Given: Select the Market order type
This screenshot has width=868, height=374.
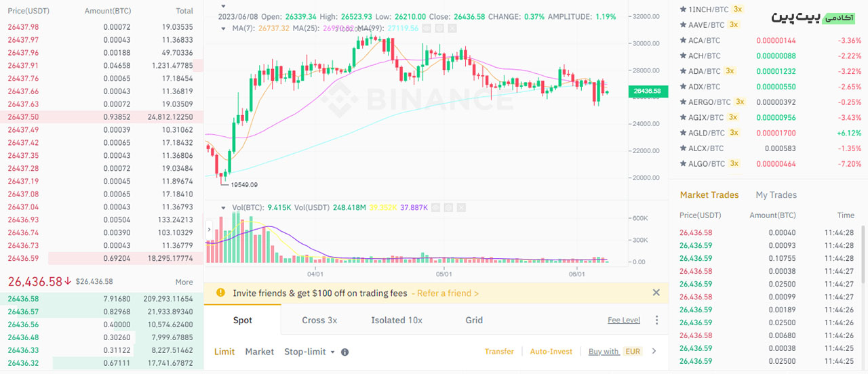Looking at the screenshot, I should (x=260, y=352).
